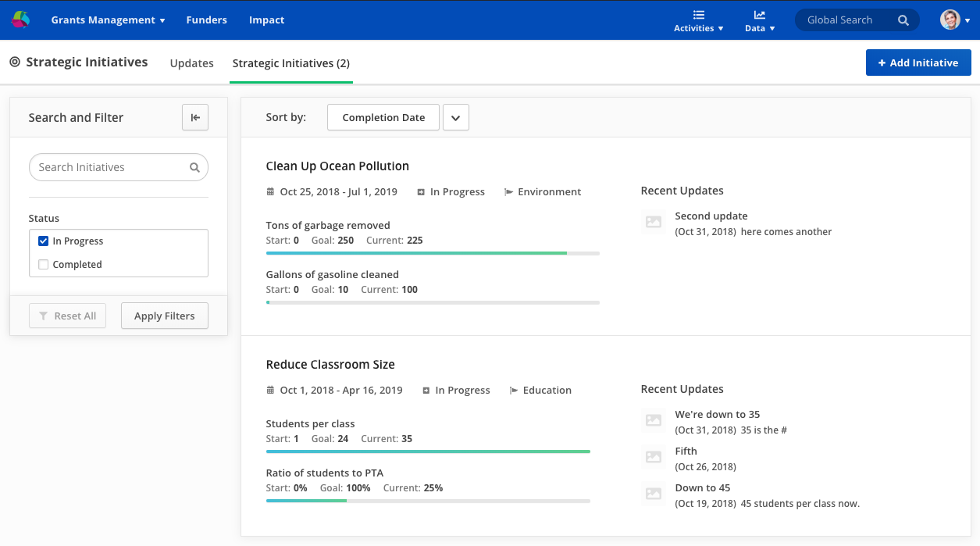Screen dimensions: 980x546
Task: Go to Funders in the top navigation
Action: click(206, 20)
